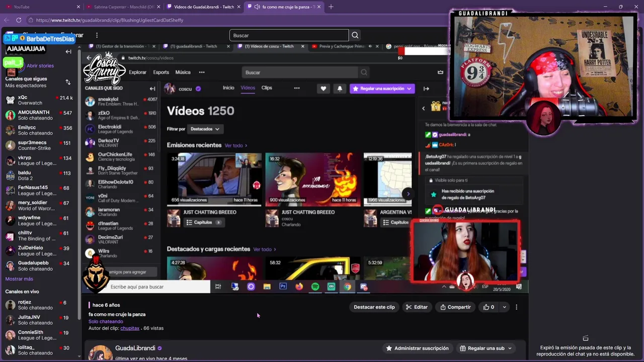Open the clip's vertical three-dot options menu
This screenshot has height=362, width=644.
516,307
